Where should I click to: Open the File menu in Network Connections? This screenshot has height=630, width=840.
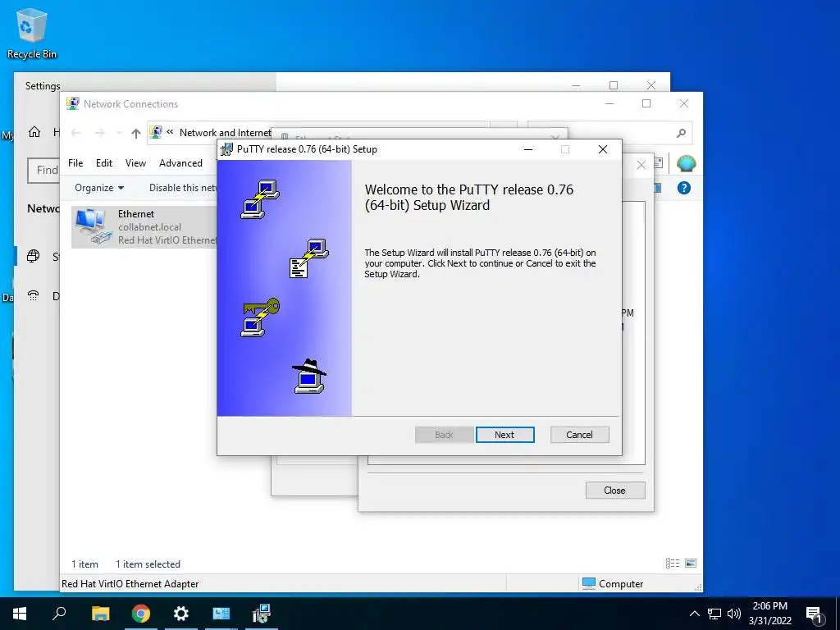click(75, 163)
